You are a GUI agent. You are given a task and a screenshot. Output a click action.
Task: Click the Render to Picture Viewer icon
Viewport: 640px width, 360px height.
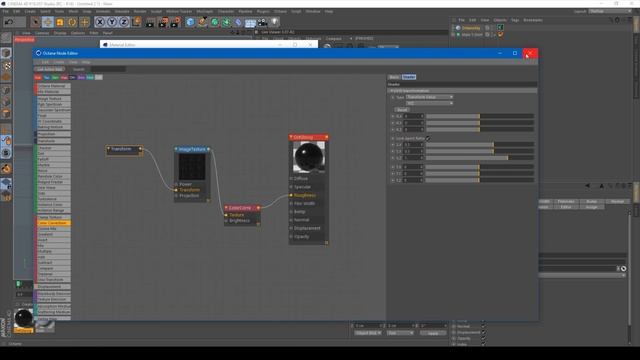[x=163, y=22]
